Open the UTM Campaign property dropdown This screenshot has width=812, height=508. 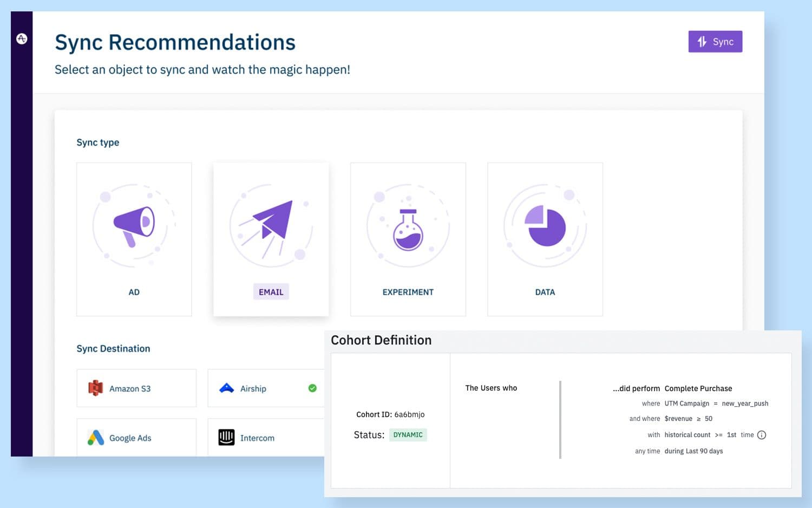click(686, 403)
